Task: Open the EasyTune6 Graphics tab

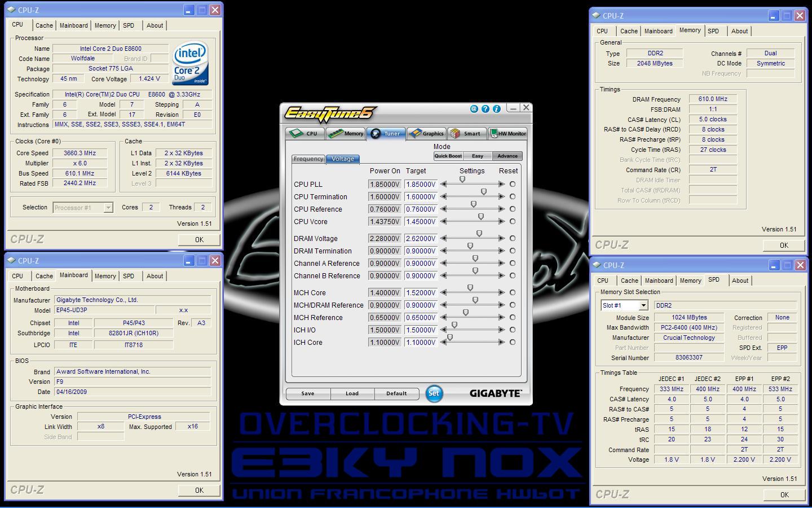Action: click(x=426, y=134)
